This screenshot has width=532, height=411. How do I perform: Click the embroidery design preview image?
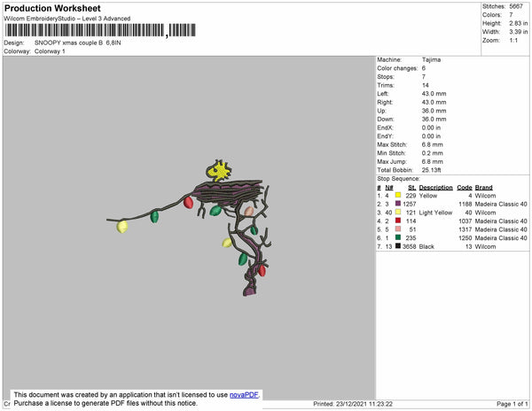click(x=189, y=228)
